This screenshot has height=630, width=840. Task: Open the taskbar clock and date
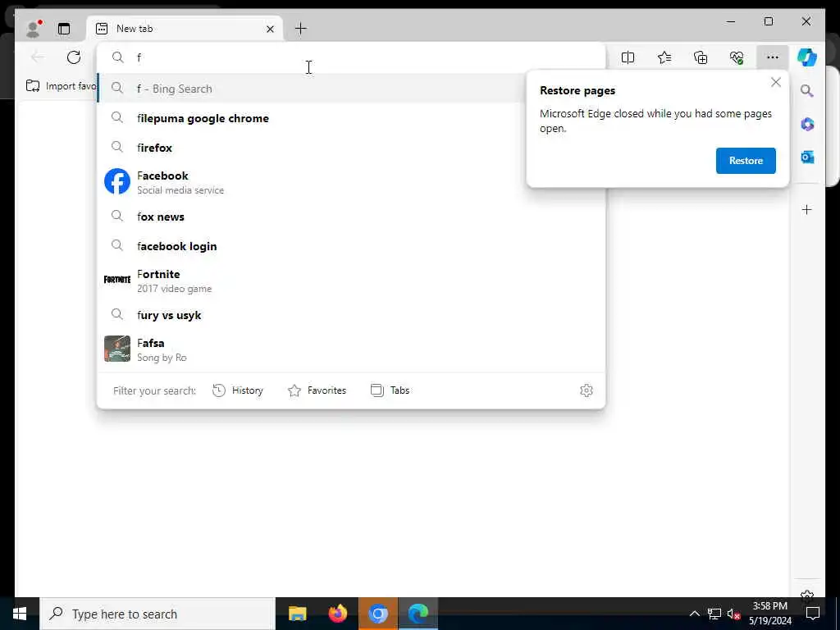click(769, 614)
